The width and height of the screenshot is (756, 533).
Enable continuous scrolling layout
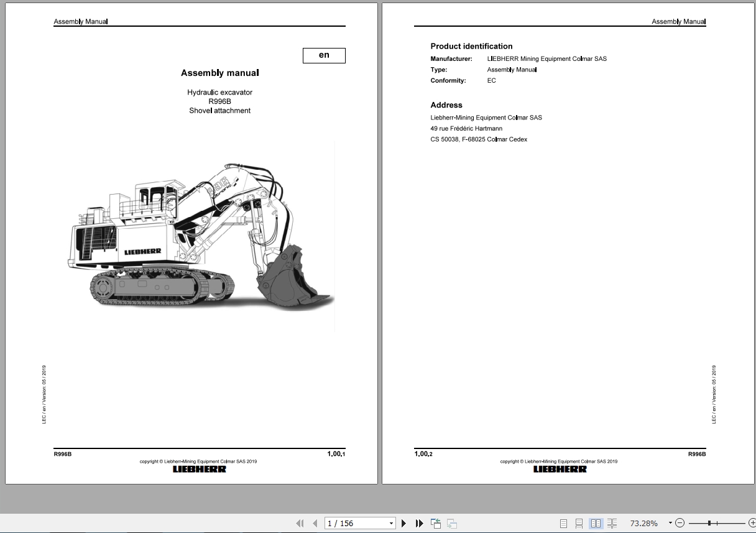(579, 523)
